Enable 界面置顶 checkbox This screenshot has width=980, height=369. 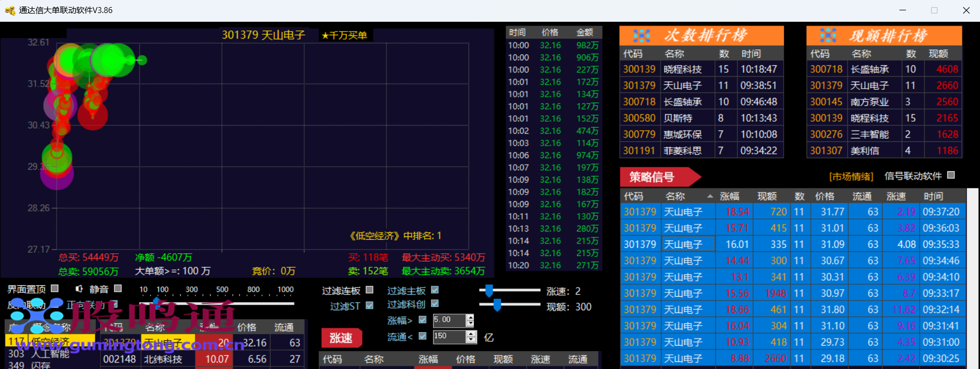54,289
